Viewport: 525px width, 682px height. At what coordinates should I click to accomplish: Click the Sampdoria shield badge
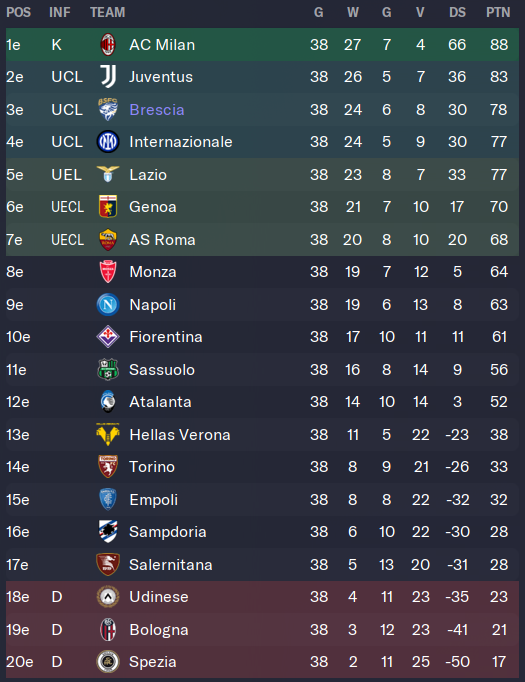(x=107, y=532)
